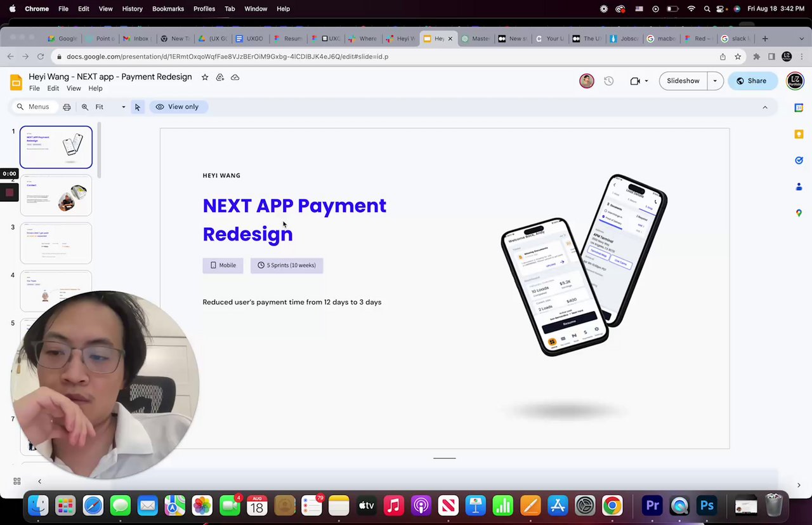The height and width of the screenshot is (525, 812).
Task: Check the cloud document status icon
Action: click(x=235, y=77)
